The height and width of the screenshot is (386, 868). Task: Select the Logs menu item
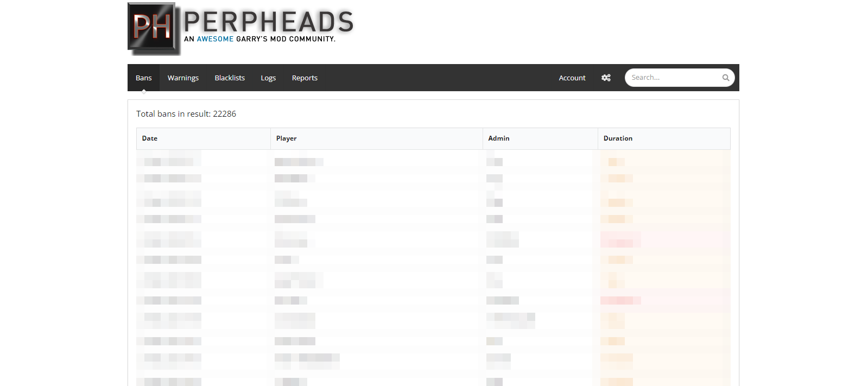(268, 78)
